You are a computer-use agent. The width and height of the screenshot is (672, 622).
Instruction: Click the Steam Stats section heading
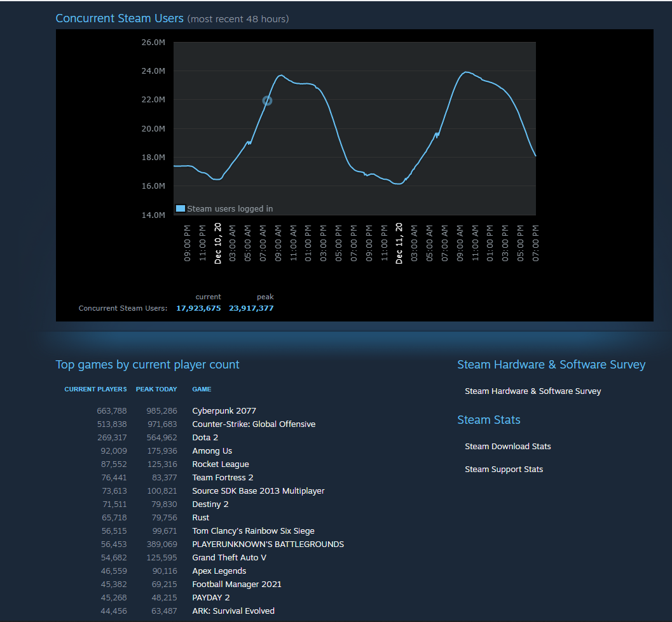coord(488,420)
